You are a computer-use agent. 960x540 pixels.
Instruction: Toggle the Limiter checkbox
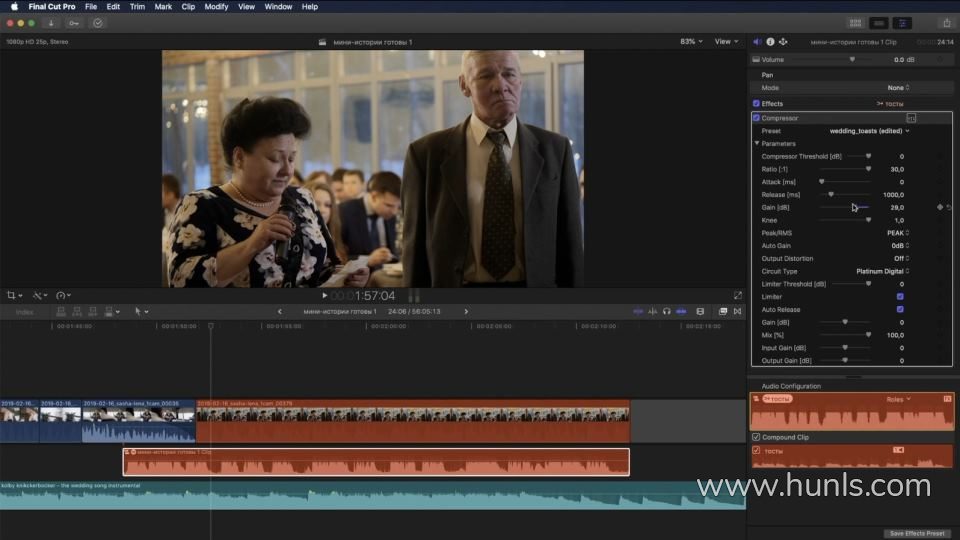click(900, 297)
